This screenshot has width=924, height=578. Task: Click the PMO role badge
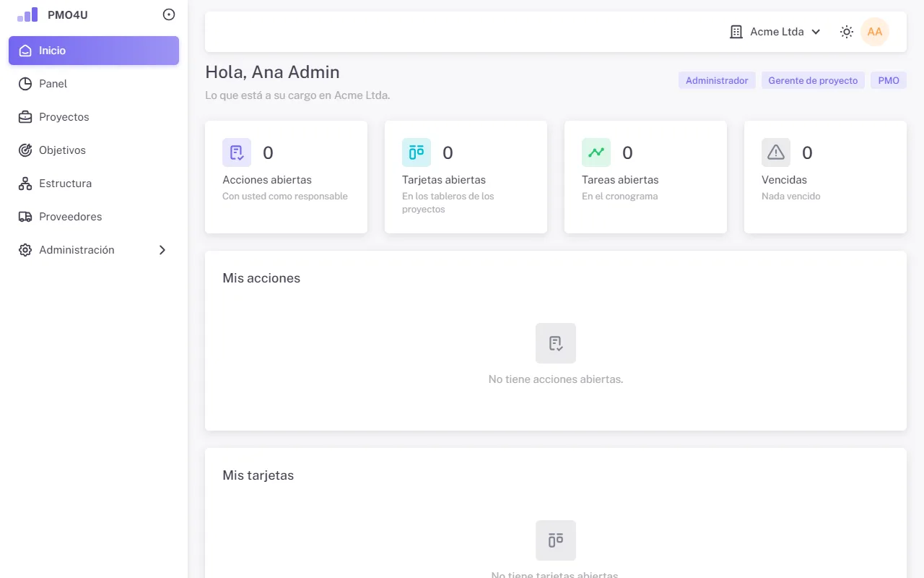coord(889,80)
